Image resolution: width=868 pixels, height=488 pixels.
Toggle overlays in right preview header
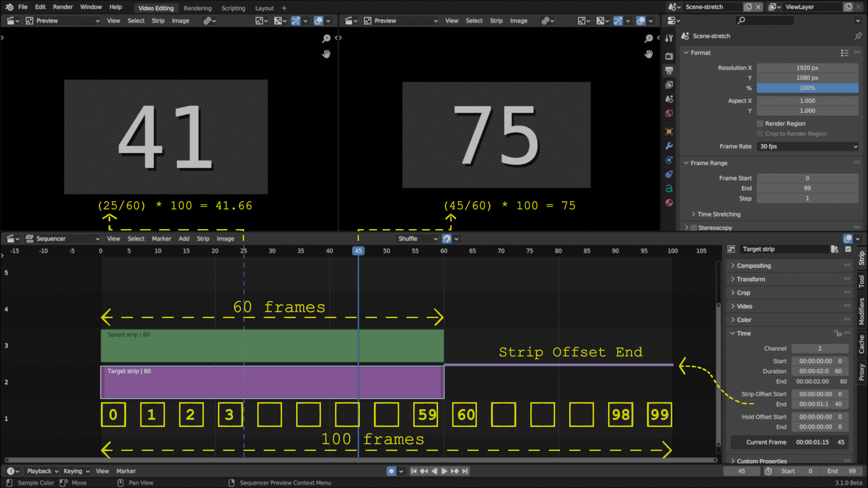641,21
